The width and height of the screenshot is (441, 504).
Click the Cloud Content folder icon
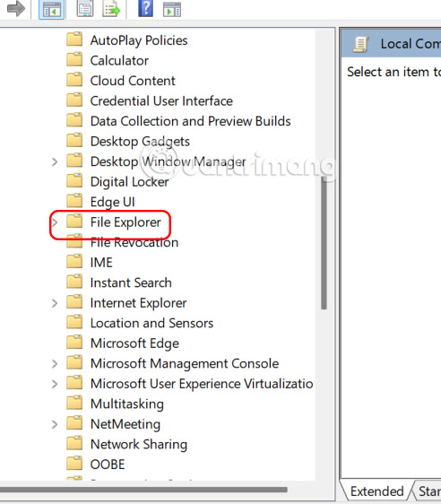74,80
